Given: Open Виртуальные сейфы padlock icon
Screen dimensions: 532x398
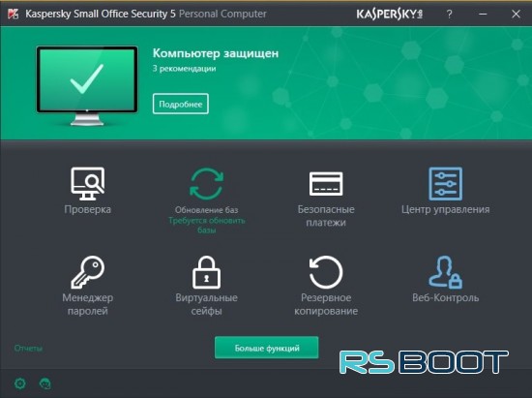Looking at the screenshot, I should coord(206,272).
